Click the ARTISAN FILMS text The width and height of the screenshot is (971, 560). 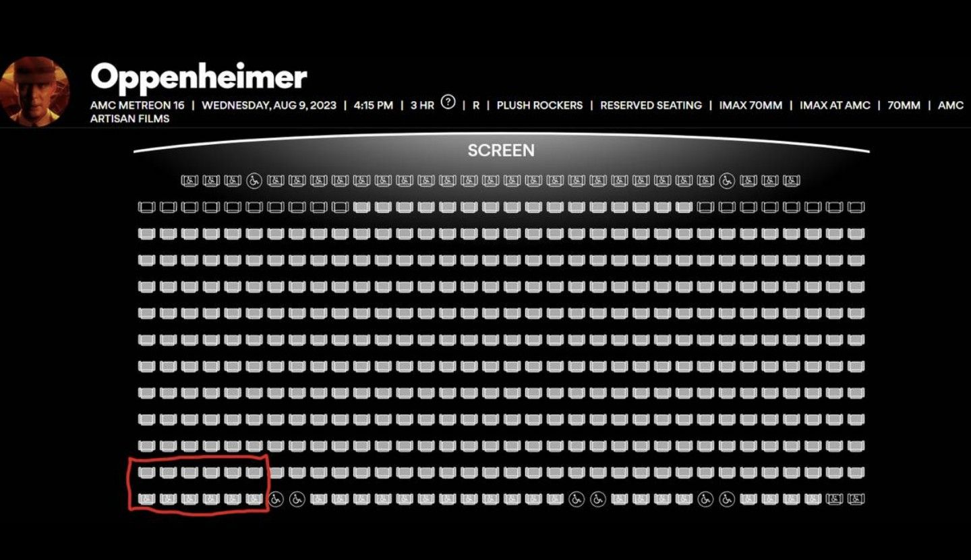(x=129, y=119)
